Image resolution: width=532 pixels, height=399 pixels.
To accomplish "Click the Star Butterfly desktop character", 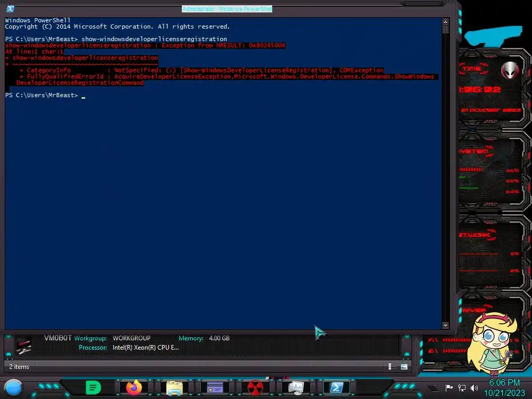I will [492, 343].
